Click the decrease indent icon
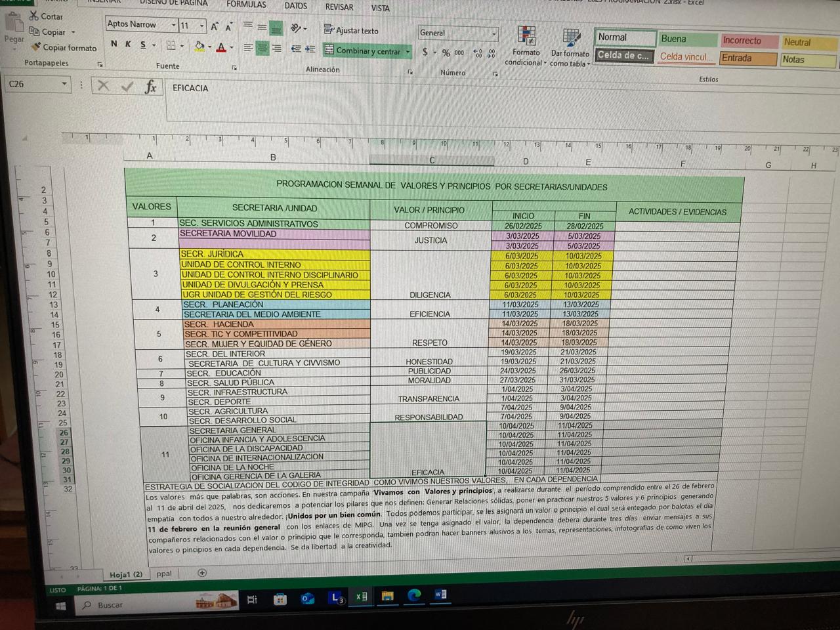 [x=296, y=49]
